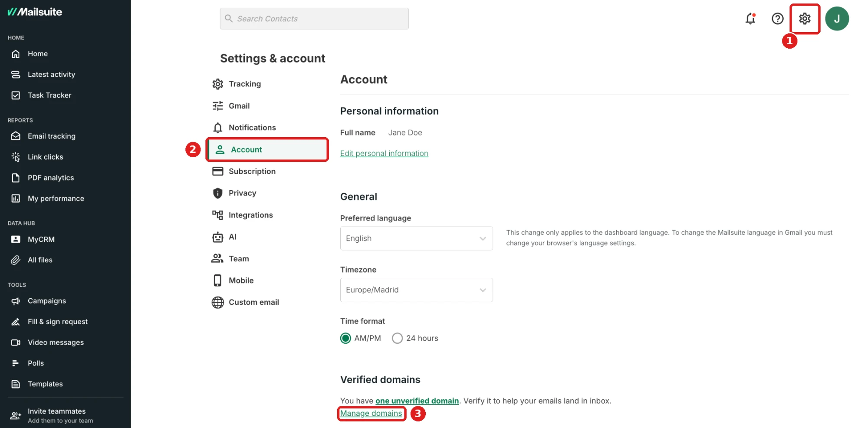
Task: Open Privacy settings section
Action: coord(242,193)
